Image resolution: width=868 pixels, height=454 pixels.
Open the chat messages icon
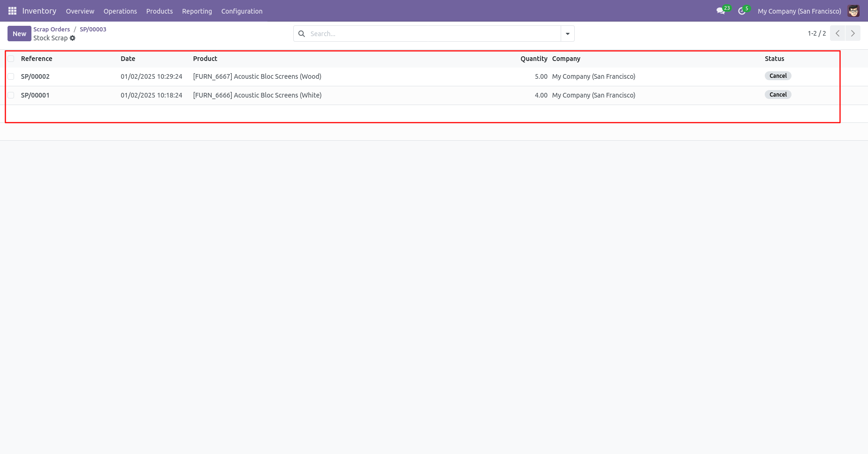[721, 11]
